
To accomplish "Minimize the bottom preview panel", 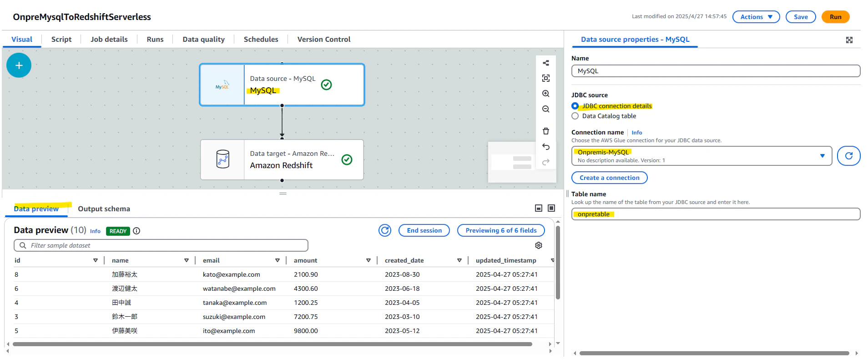I will pos(539,208).
